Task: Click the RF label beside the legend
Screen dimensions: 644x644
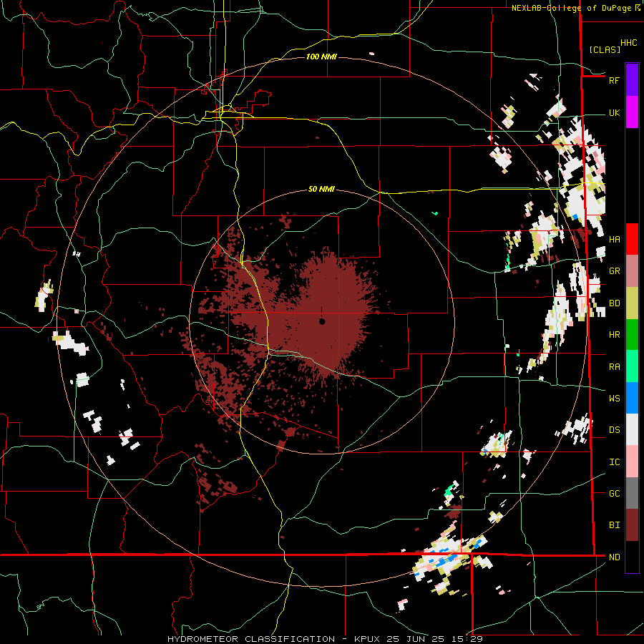Action: coord(614,80)
